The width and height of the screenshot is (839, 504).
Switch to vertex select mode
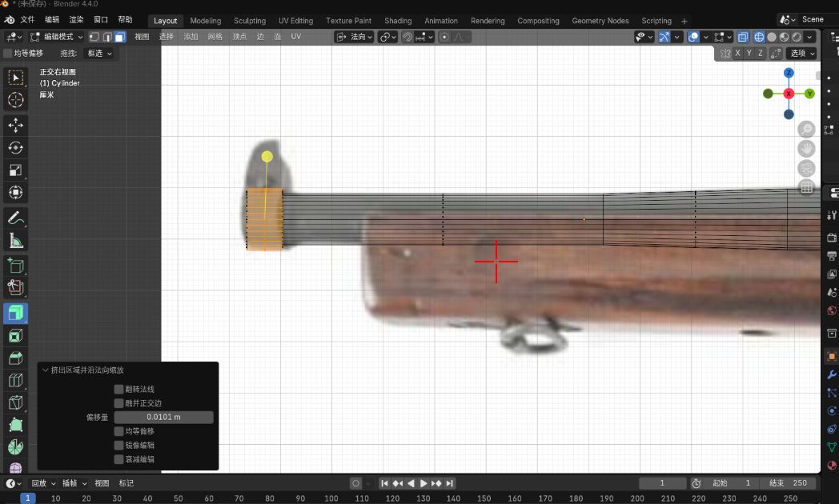[x=94, y=37]
